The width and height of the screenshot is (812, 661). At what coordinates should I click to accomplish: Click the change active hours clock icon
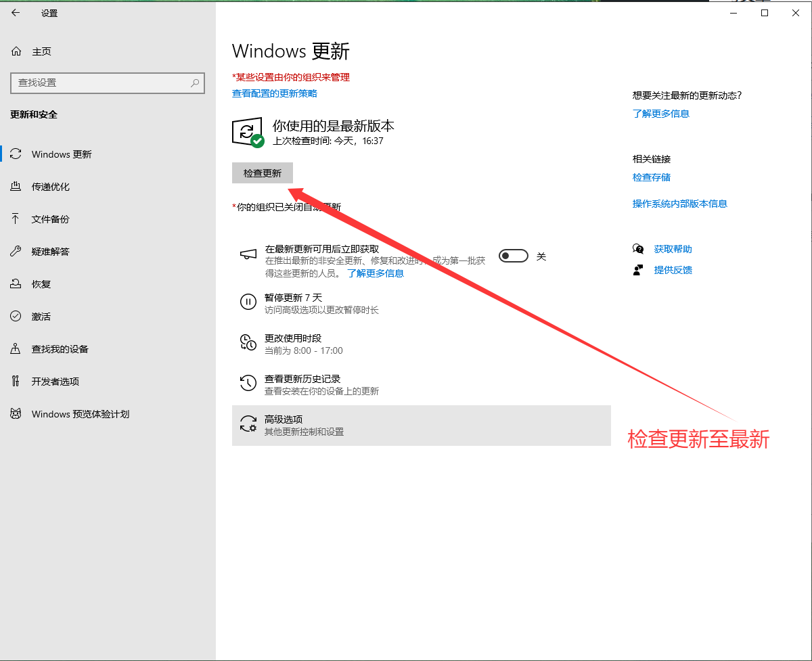[248, 342]
